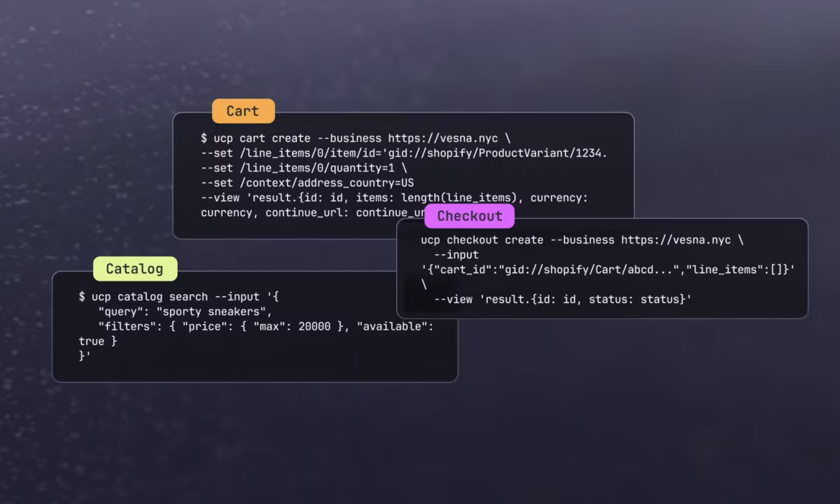This screenshot has height=504, width=840.
Task: Select the orange Cart label
Action: [x=243, y=111]
